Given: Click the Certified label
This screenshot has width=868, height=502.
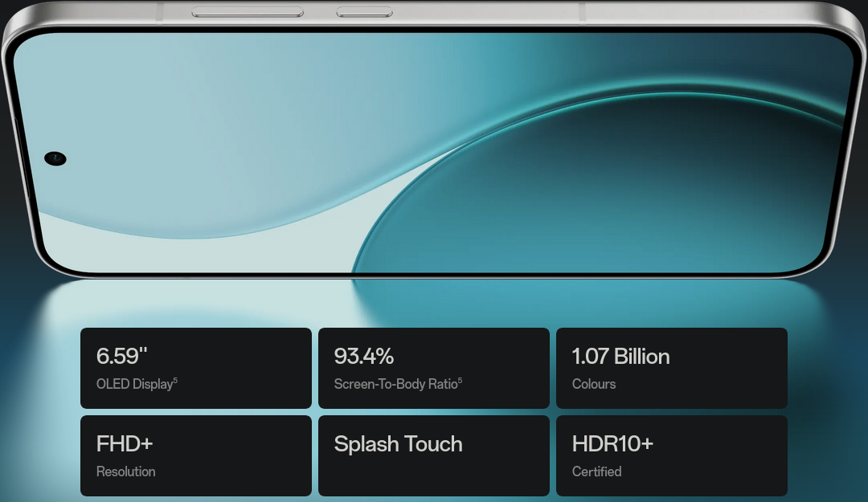Looking at the screenshot, I should click(596, 471).
